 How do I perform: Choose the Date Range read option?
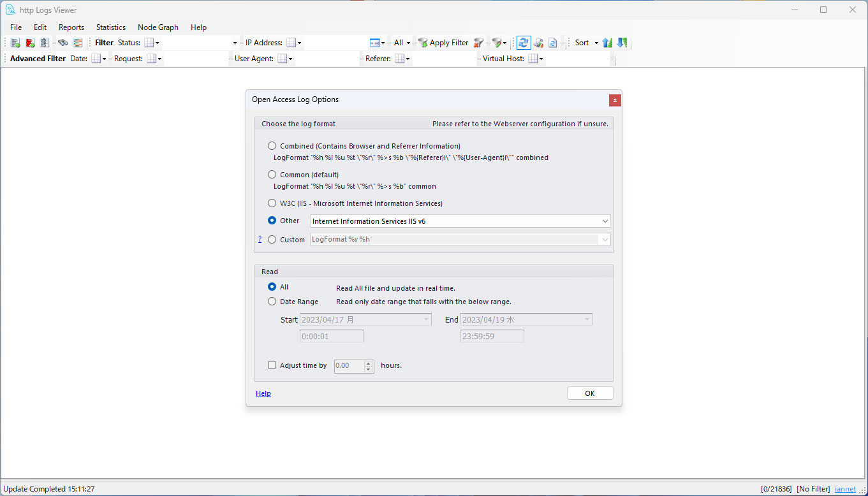coord(272,302)
